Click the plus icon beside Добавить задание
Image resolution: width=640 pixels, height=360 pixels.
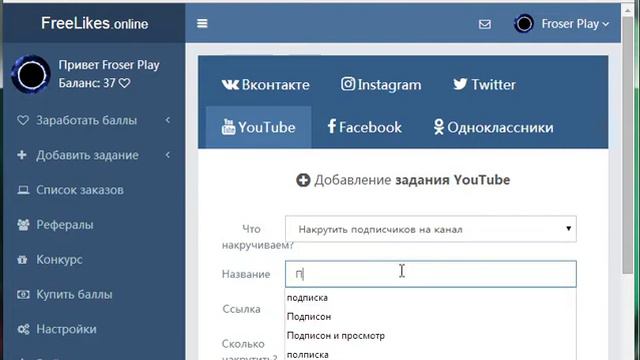[x=22, y=155]
